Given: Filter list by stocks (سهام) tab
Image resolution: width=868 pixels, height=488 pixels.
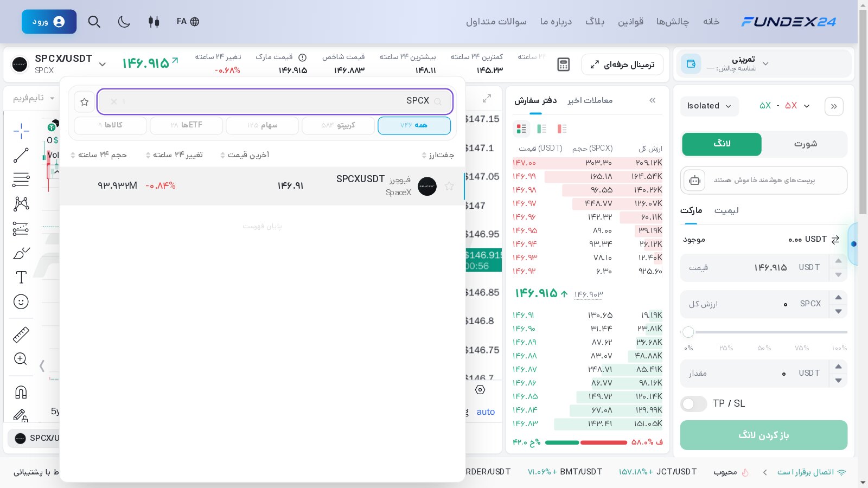Looking at the screenshot, I should tap(262, 125).
